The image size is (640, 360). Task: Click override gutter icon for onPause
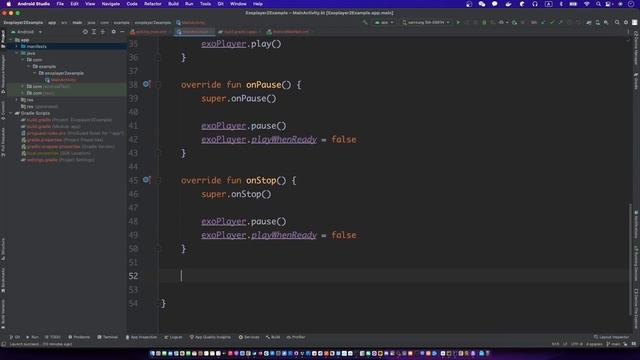(146, 84)
